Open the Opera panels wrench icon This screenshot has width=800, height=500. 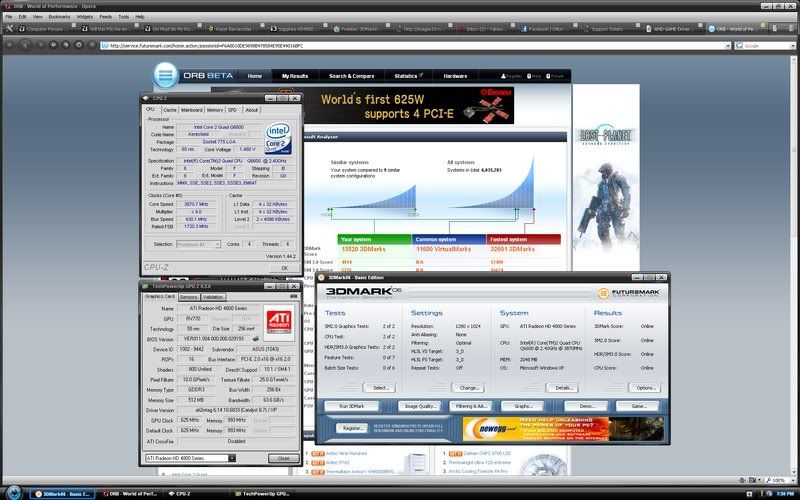click(x=9, y=29)
